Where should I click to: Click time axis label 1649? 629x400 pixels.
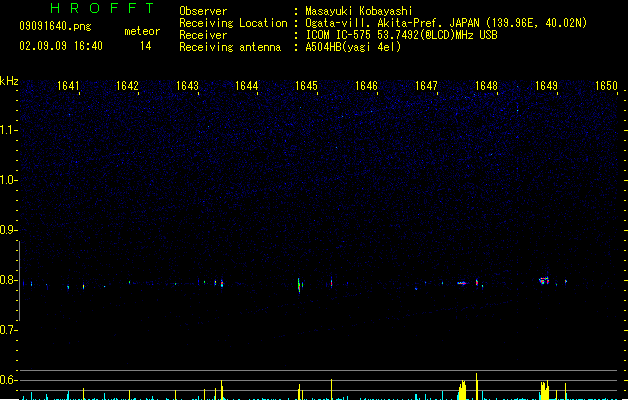click(546, 86)
